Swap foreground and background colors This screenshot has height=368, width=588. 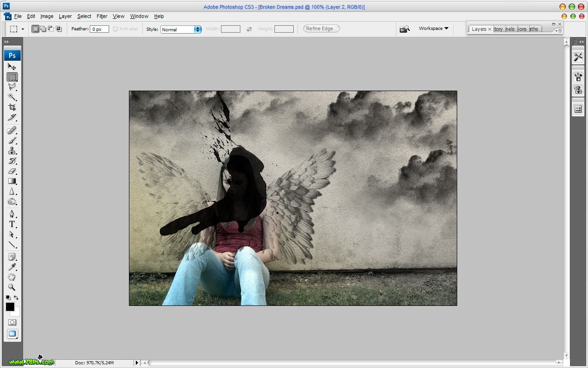(x=16, y=298)
